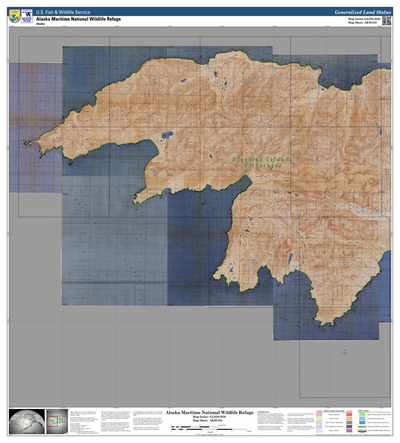Click the green Designated Wilderness Boundary legend line
400x443 pixels.
pos(362,426)
